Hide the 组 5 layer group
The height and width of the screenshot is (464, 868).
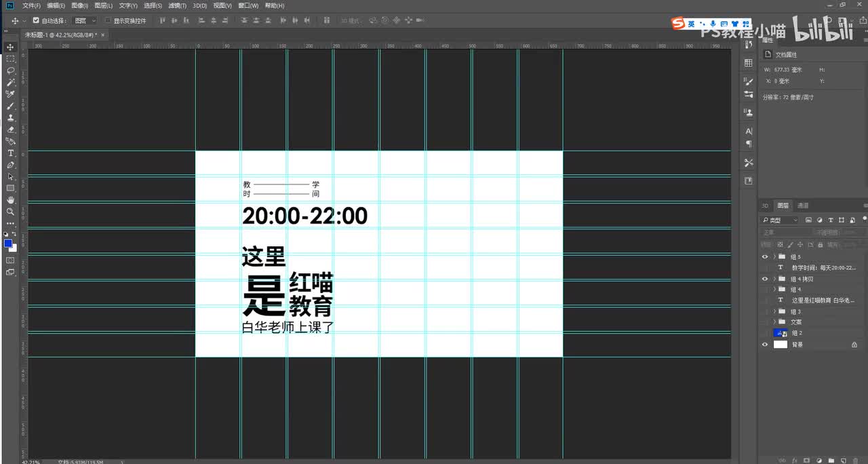coord(766,257)
